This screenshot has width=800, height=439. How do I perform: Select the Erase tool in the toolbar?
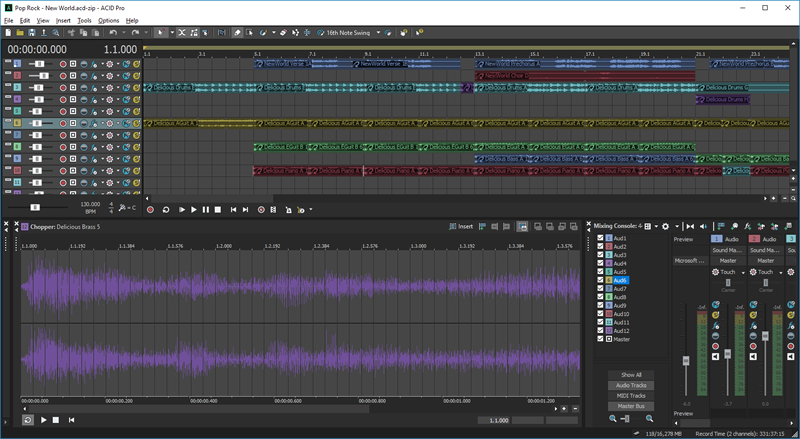click(x=284, y=33)
